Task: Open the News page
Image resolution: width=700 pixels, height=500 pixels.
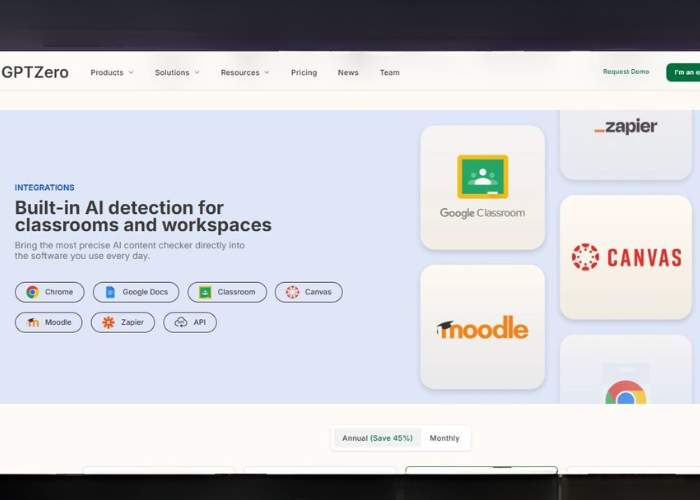Action: 348,72
